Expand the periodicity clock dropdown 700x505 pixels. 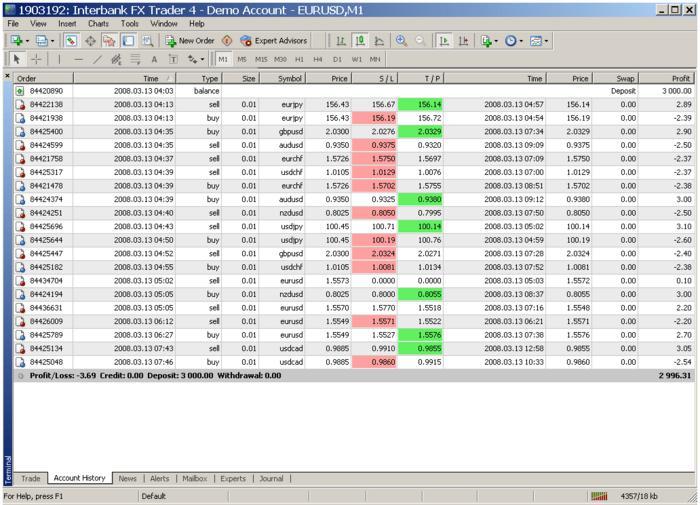[523, 41]
